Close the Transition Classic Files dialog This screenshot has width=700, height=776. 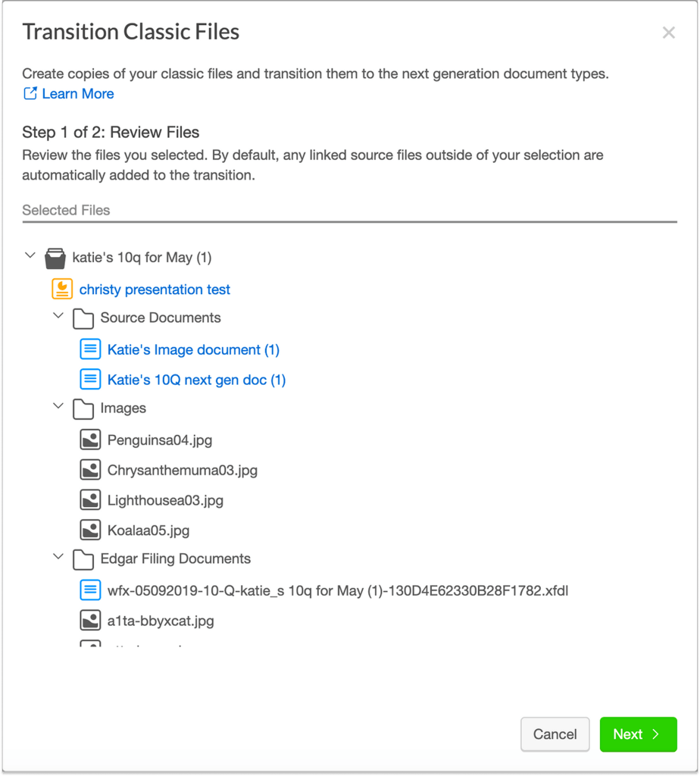(x=668, y=33)
